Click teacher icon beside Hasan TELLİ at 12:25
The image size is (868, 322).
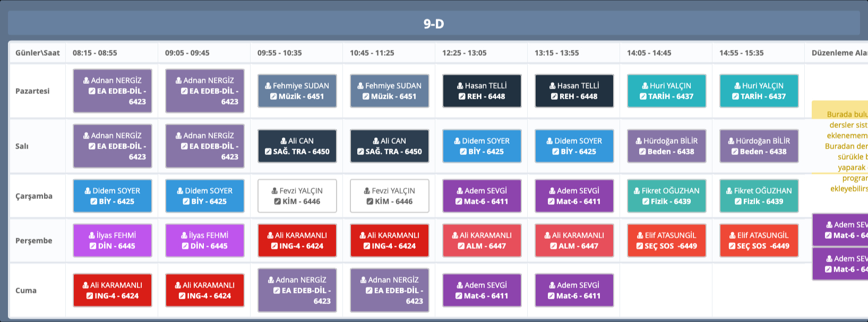tap(460, 86)
